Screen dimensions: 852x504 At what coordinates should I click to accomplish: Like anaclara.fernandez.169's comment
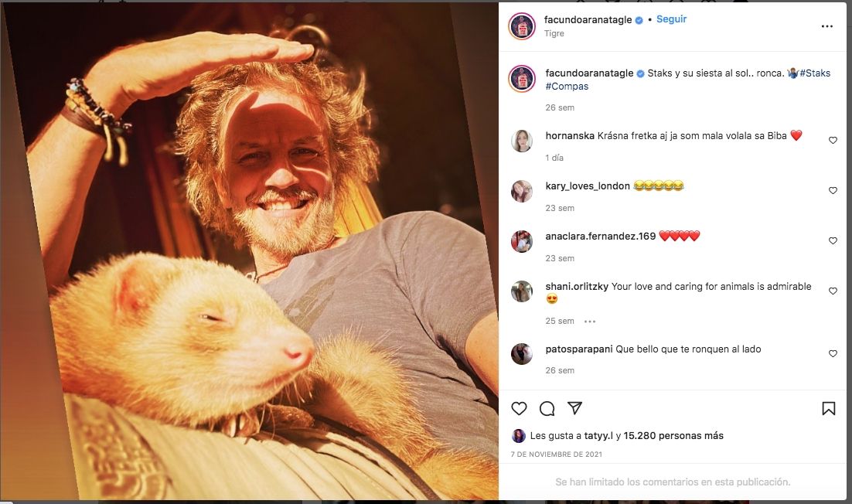[x=833, y=241]
